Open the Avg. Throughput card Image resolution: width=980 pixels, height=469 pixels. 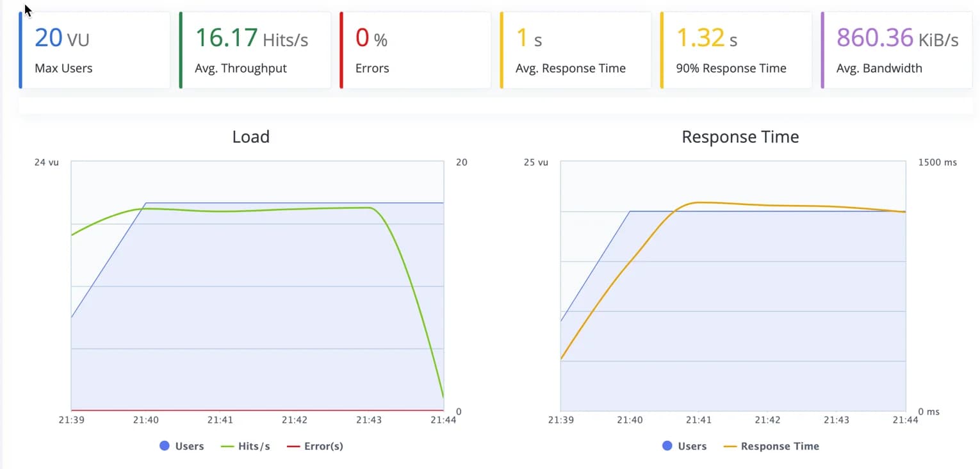[x=254, y=48]
